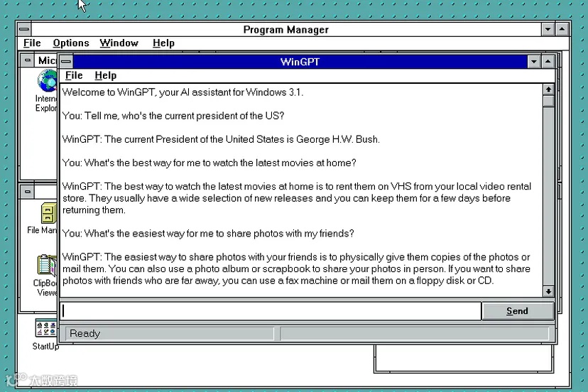Open WinGPT's File menu
Screen dimensions: 588x392
tap(74, 75)
